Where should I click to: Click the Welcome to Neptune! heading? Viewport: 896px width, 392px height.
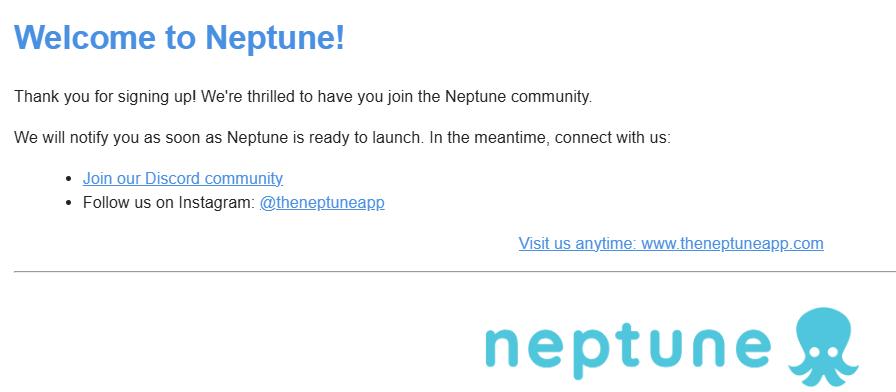[179, 37]
